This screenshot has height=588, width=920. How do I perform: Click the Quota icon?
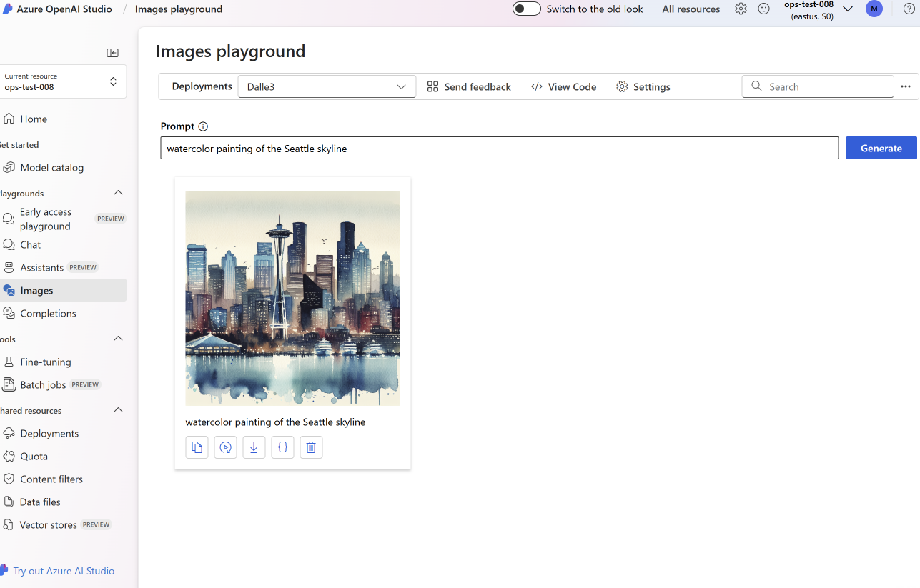[9, 456]
